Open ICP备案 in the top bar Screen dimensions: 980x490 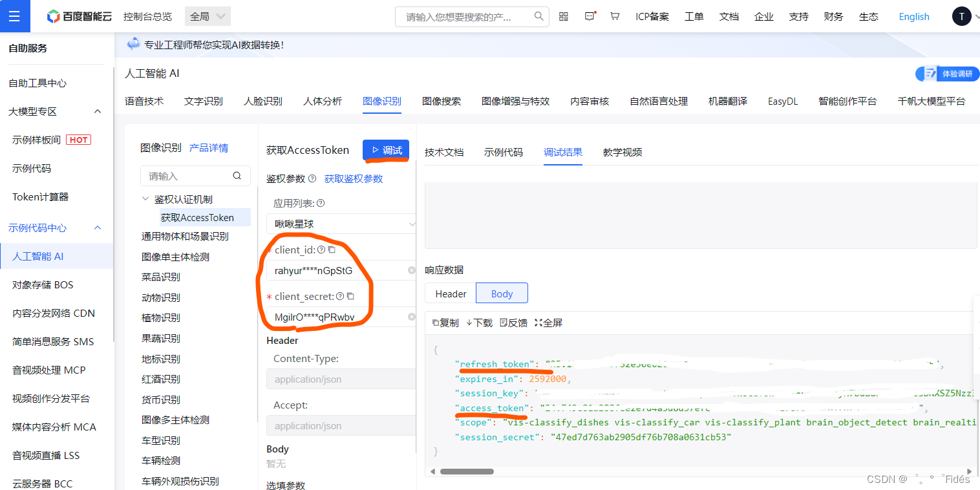click(x=652, y=17)
